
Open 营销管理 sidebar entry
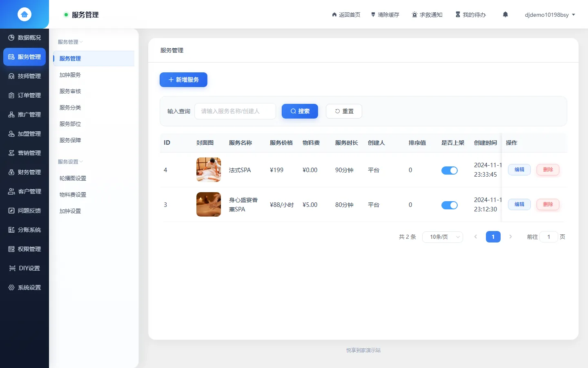click(x=24, y=153)
